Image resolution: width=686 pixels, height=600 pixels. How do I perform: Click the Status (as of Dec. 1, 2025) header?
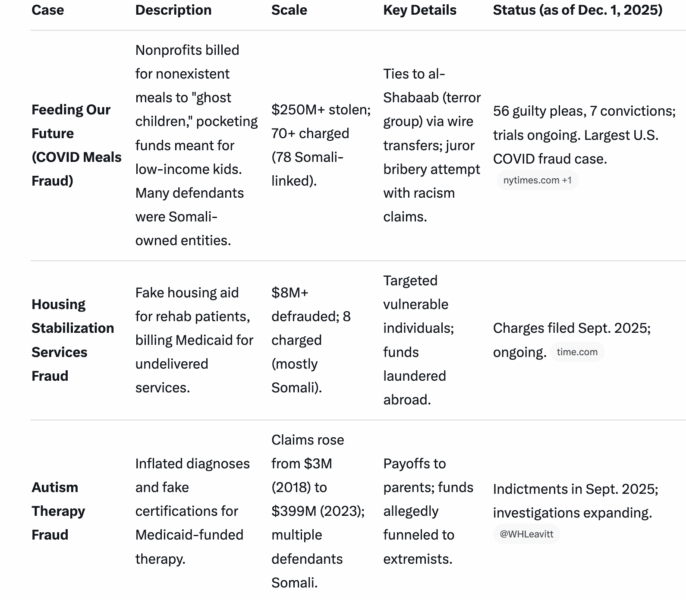click(579, 10)
